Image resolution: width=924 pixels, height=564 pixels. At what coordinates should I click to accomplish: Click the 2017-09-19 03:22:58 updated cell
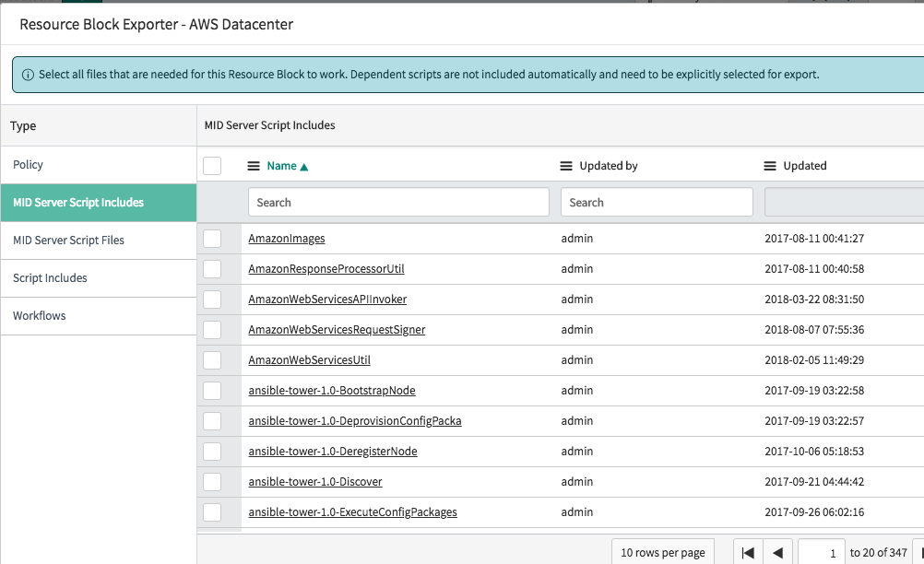pos(814,391)
